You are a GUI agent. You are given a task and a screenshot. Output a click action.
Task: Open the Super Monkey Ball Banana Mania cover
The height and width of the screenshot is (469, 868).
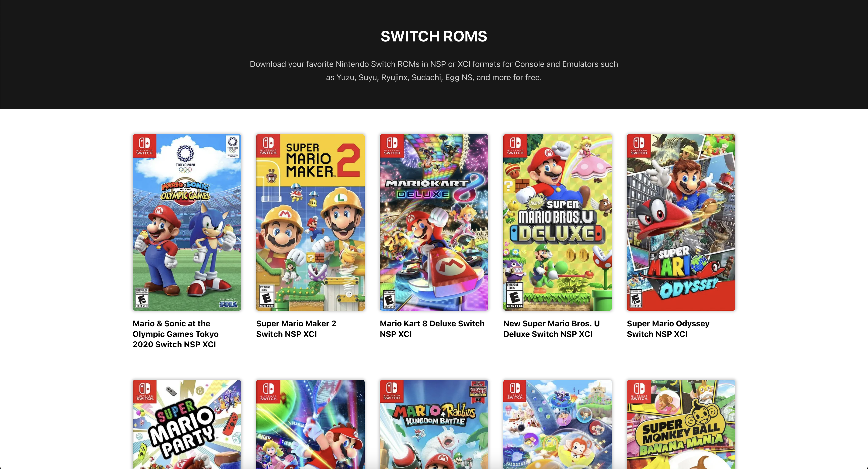(681, 425)
